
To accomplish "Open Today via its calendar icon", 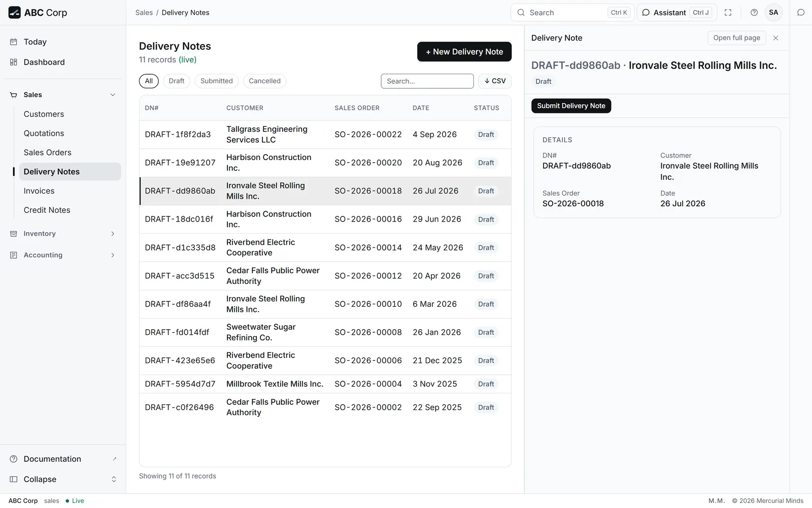I will [x=14, y=42].
